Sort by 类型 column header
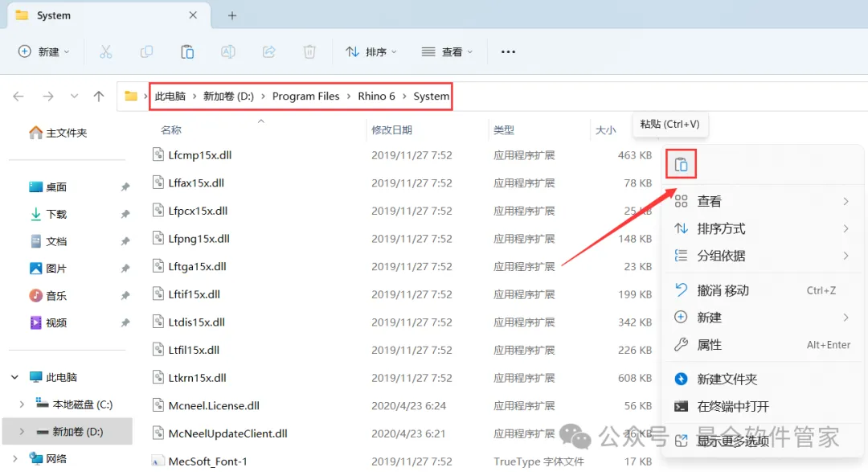Image resolution: width=868 pixels, height=472 pixels. [504, 130]
